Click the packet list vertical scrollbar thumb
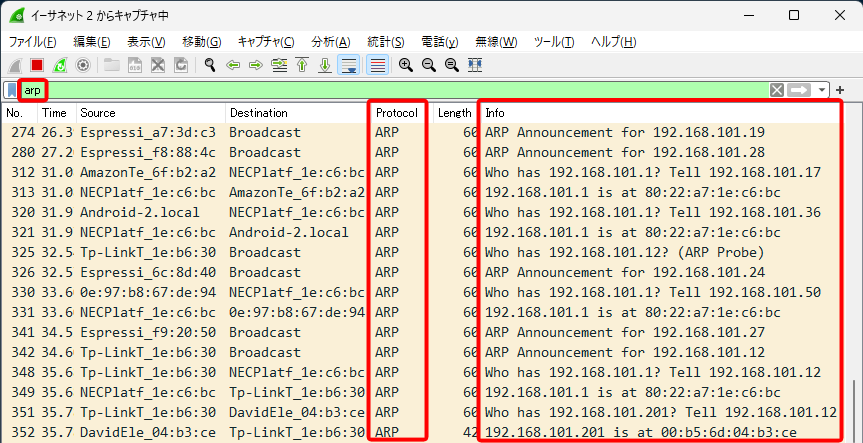Viewport: 863px width, 443px height. click(853, 410)
